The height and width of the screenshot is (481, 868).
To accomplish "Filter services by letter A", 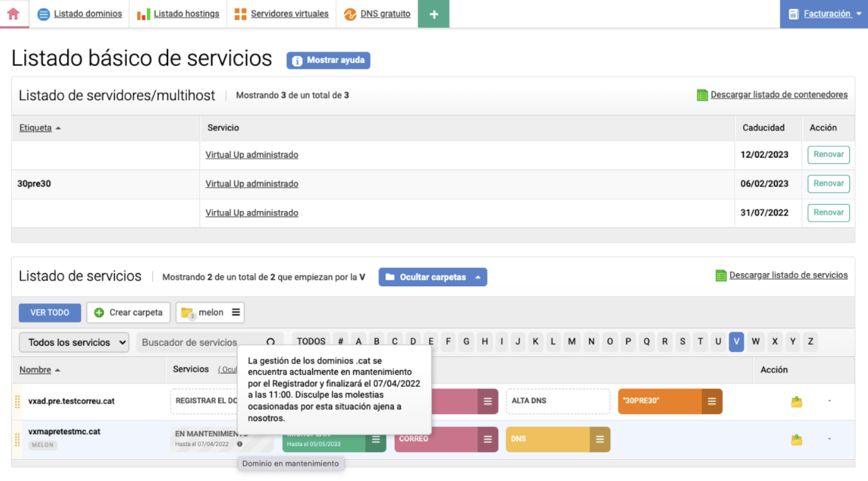I will [x=358, y=341].
